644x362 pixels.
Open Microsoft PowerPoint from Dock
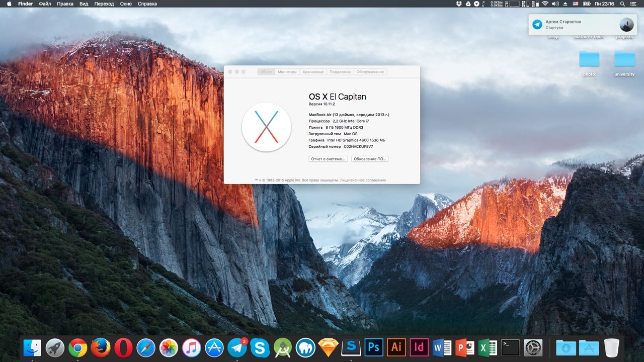[465, 347]
